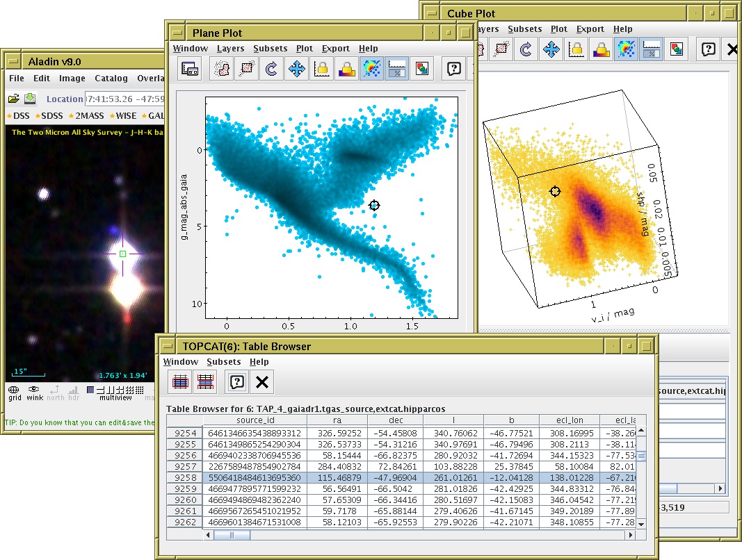Image resolution: width=742 pixels, height=560 pixels.
Task: Select densest grid multiview layout in Aladin
Action: [140, 390]
